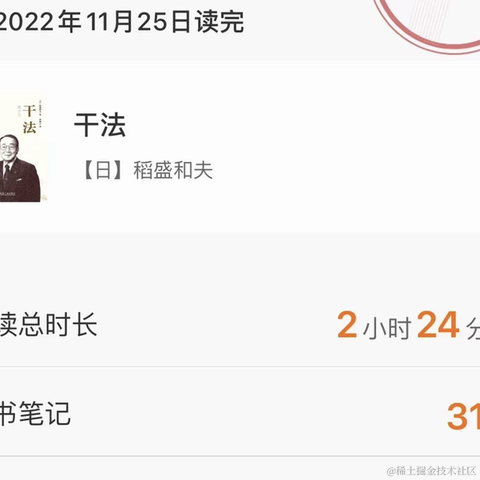
Task: Click the portrait on the book cover
Action: 18,168
